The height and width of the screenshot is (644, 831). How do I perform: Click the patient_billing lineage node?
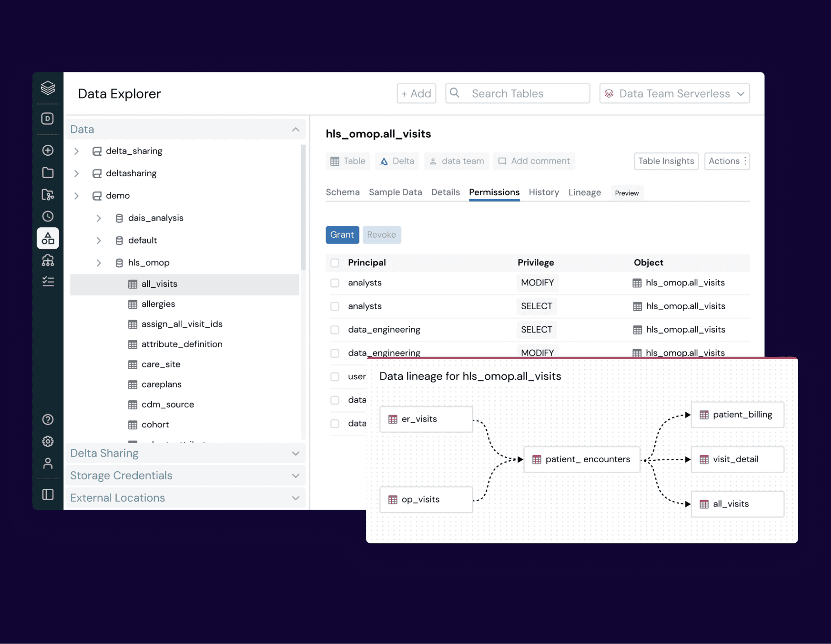738,415
